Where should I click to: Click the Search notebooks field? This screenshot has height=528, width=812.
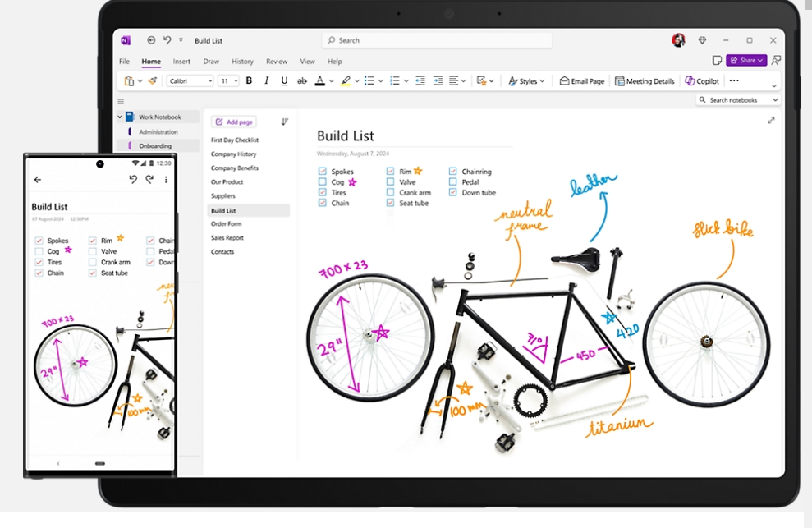tap(736, 99)
